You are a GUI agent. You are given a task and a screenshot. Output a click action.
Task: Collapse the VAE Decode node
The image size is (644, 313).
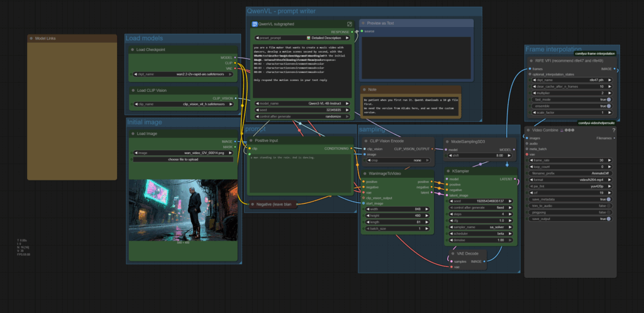pyautogui.click(x=453, y=253)
